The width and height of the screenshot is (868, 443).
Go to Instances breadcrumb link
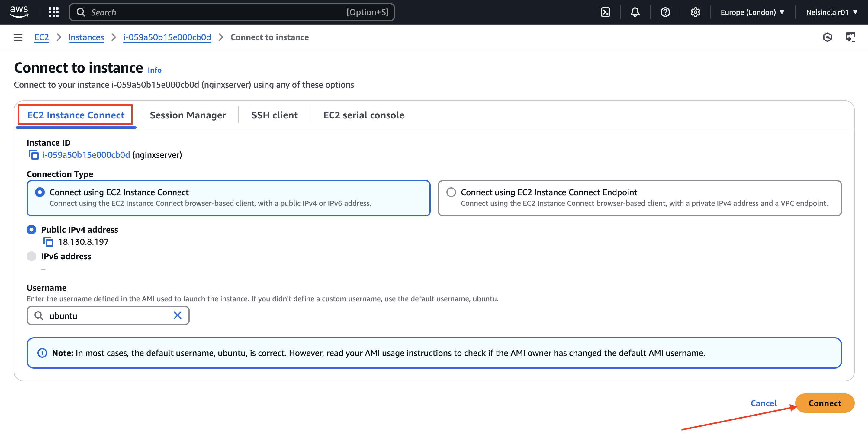pyautogui.click(x=86, y=37)
